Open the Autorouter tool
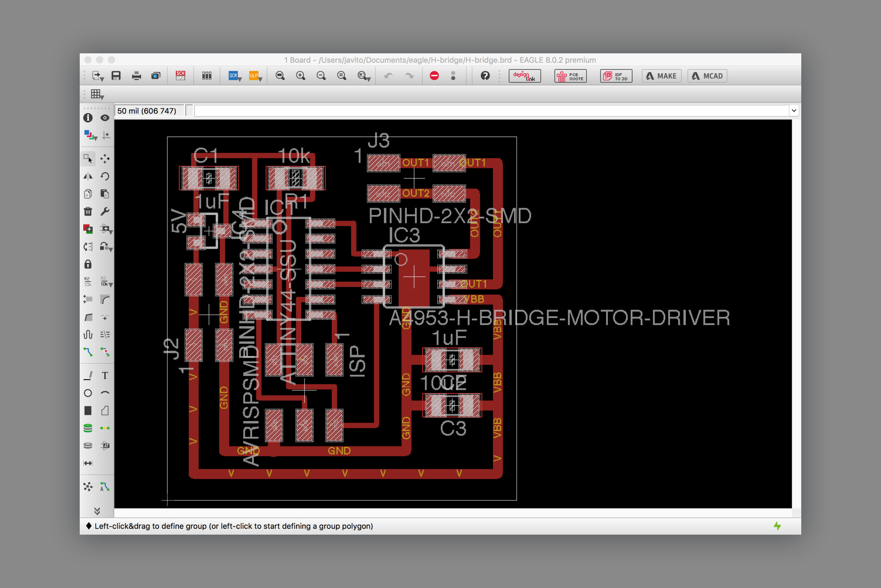Viewport: 881px width, 588px height. pyautogui.click(x=105, y=487)
